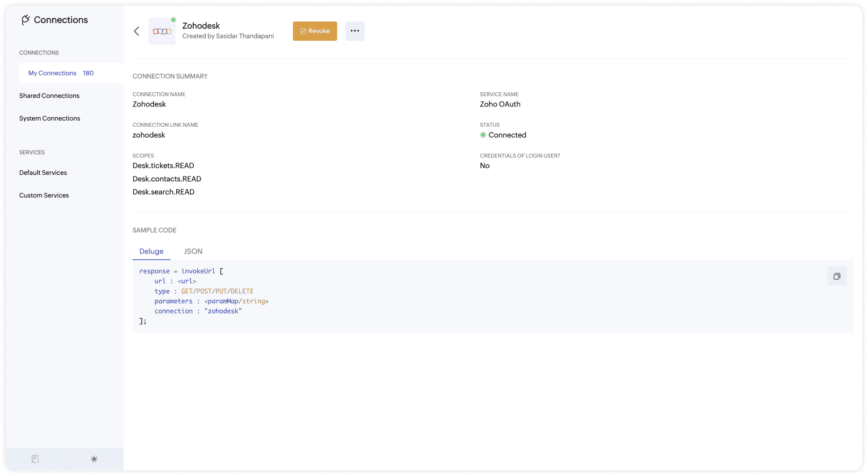Open Shared Connections

point(49,96)
